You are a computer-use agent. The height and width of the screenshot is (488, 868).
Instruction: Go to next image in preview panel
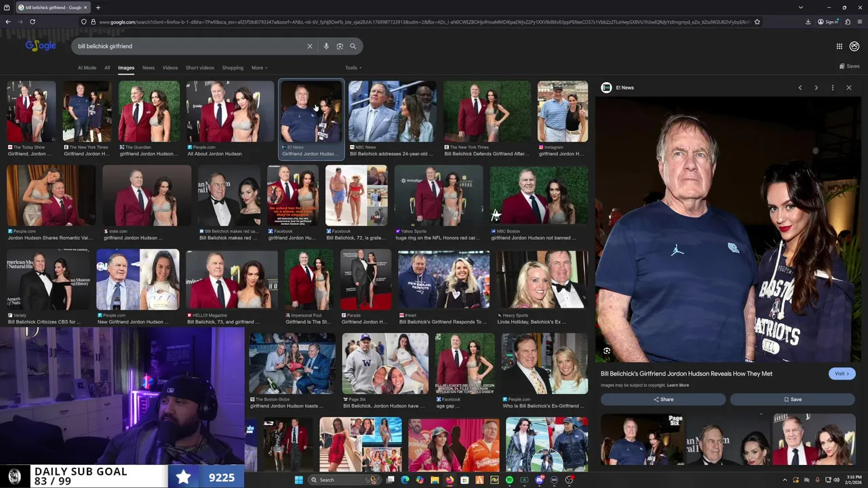coord(816,87)
